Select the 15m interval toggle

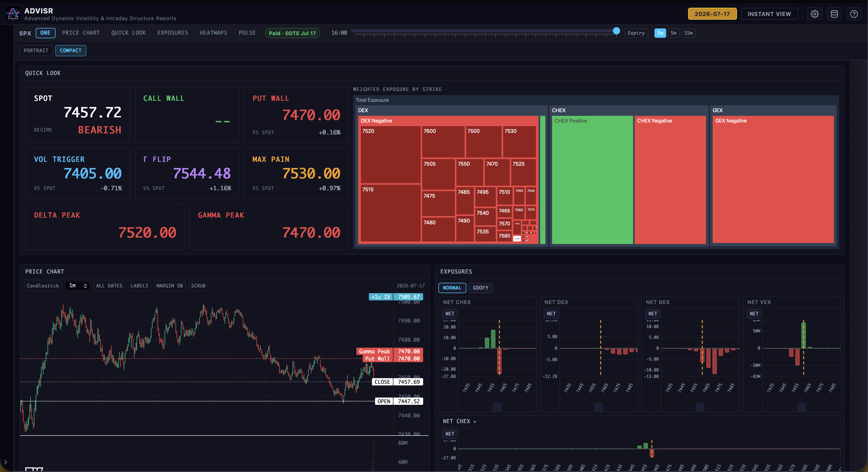pos(688,33)
